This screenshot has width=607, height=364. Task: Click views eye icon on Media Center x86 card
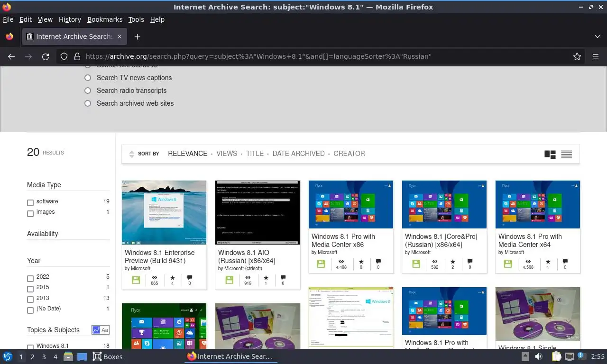click(x=341, y=262)
